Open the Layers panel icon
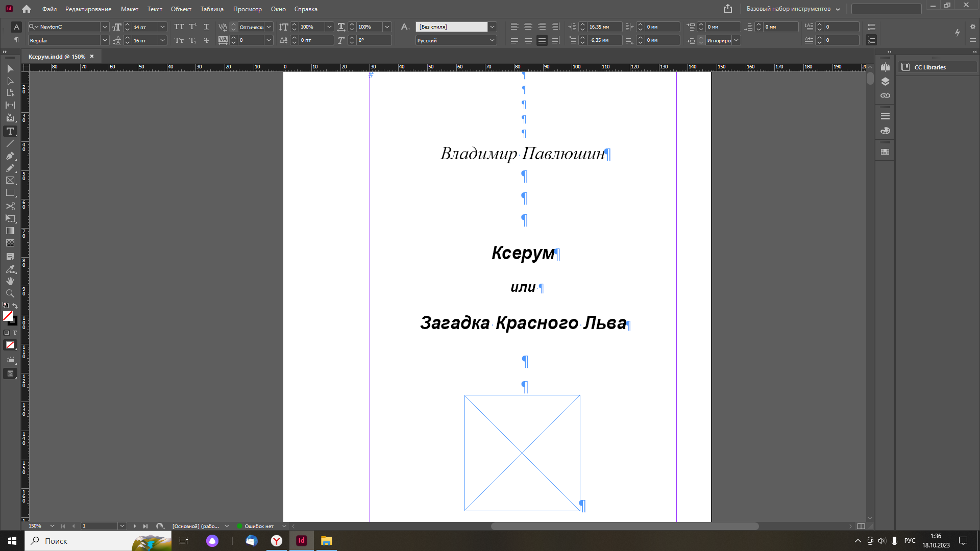 click(885, 82)
